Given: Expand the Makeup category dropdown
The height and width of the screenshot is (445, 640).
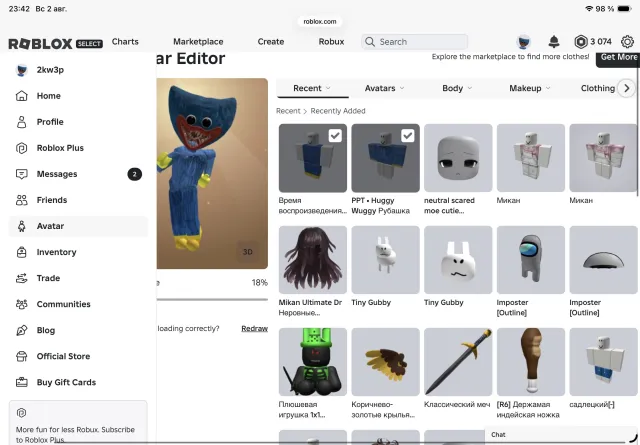Looking at the screenshot, I should (529, 88).
